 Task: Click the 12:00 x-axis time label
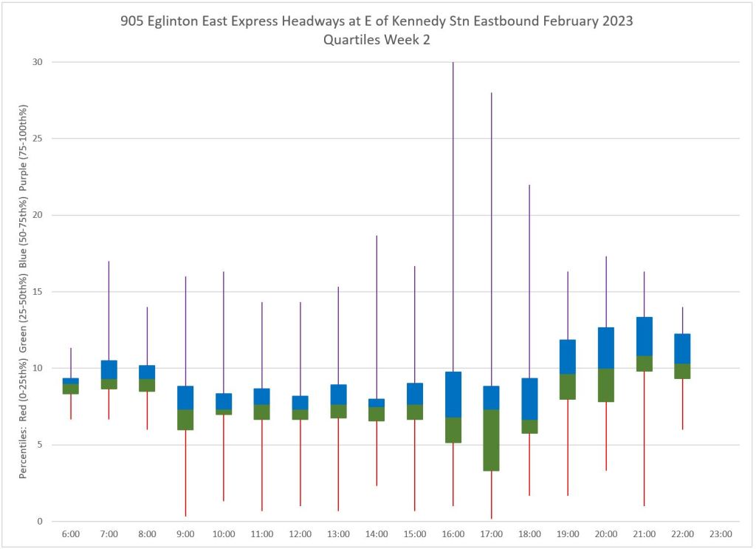(x=300, y=533)
